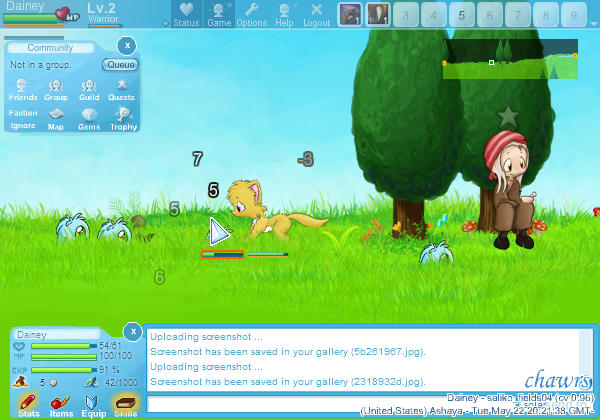Click the weight 42/1000 icon
Viewport: 600px width, 420px height.
click(x=91, y=382)
